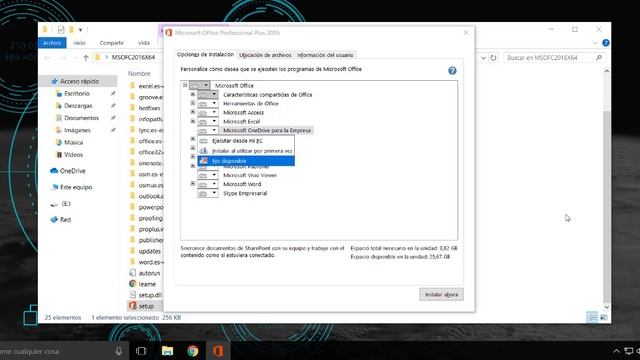Click the search magnifier icon in Explorer

point(599,58)
